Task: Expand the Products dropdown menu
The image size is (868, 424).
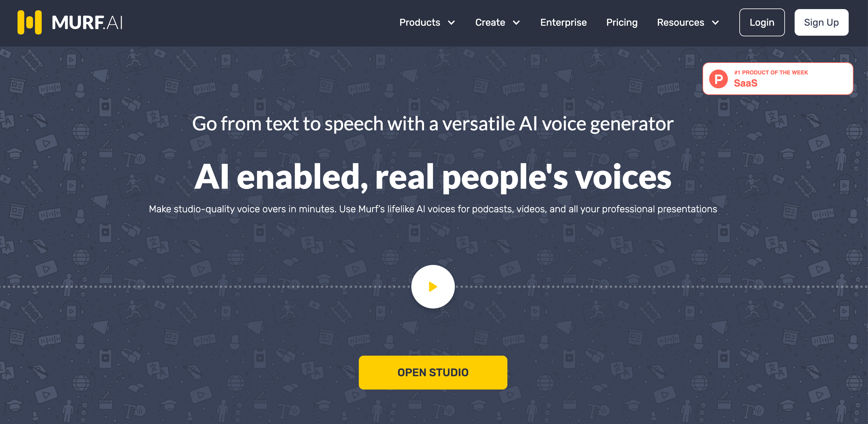Action: point(427,22)
